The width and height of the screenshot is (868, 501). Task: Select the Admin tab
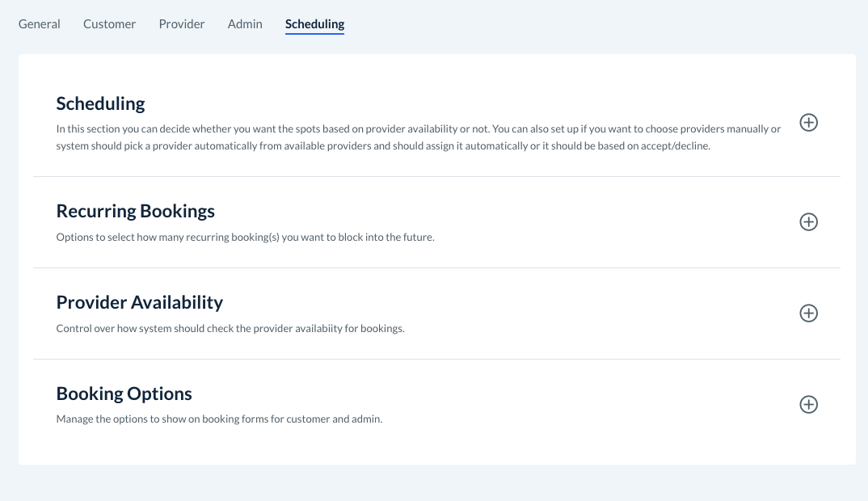click(x=245, y=24)
